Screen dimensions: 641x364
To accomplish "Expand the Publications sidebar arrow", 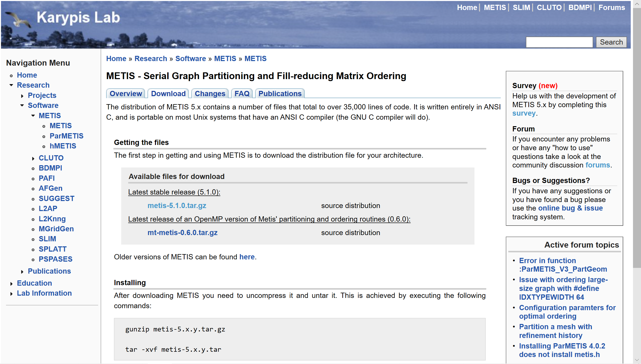I will click(22, 272).
